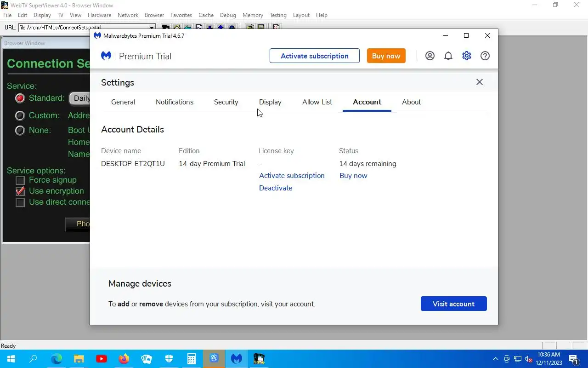The width and height of the screenshot is (588, 368).
Task: Select the Custom service radio button
Action: click(20, 115)
